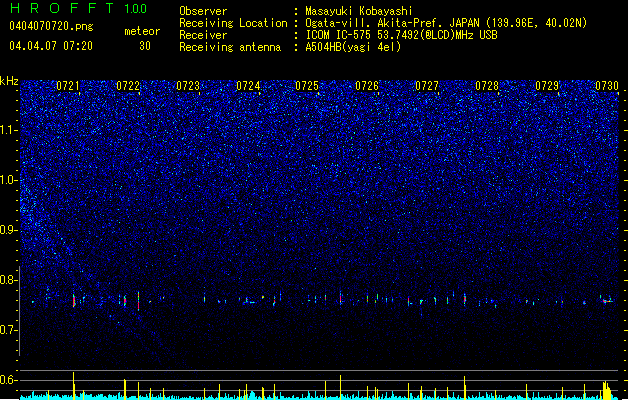Click the file name 0404070720.png

pos(51,26)
